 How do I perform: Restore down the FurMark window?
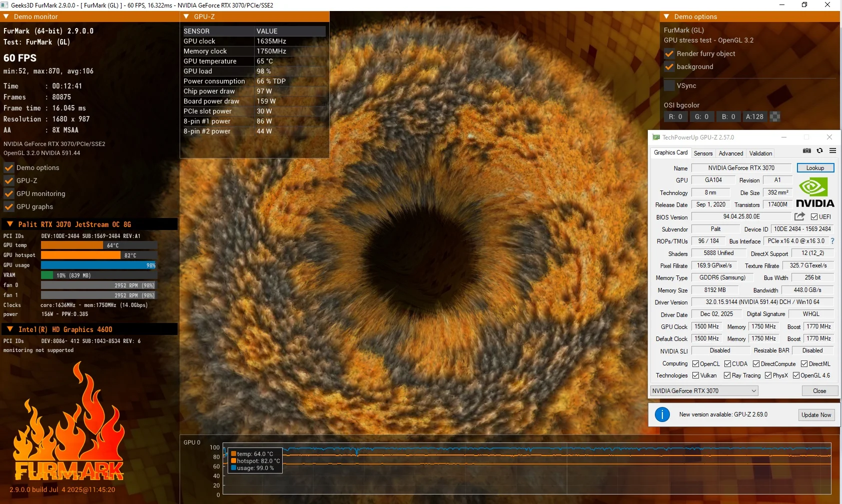click(804, 5)
